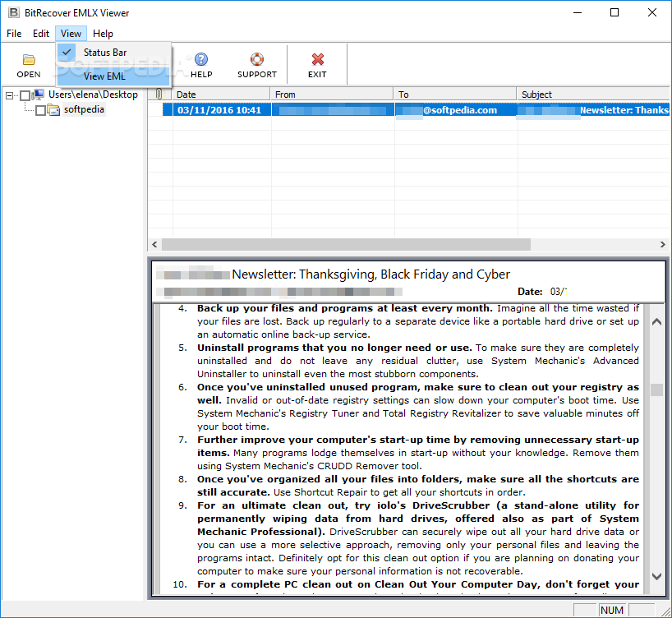The height and width of the screenshot is (618, 672).
Task: Click the NUM indicator in status bar
Action: 611,610
